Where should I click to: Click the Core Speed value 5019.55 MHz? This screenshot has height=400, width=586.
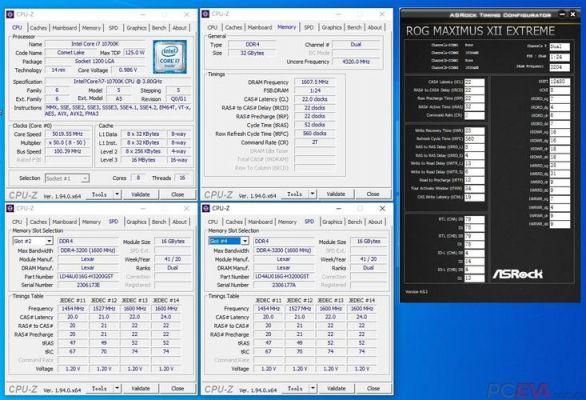[x=68, y=134]
